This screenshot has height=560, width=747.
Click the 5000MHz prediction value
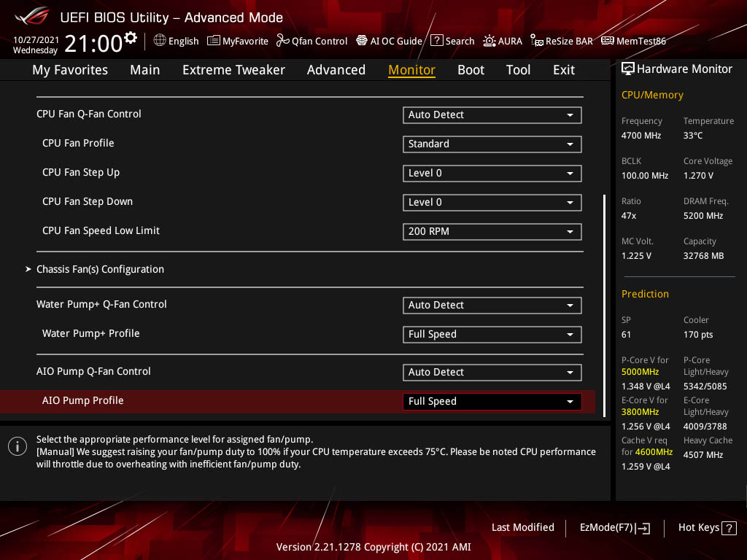[640, 372]
